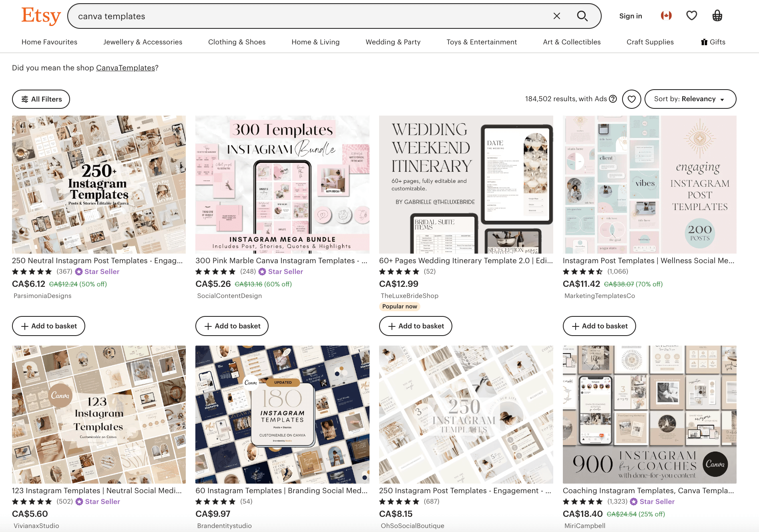The width and height of the screenshot is (759, 532).
Task: Open the 250 Instagram Templates beige thumbnail
Action: point(466,414)
